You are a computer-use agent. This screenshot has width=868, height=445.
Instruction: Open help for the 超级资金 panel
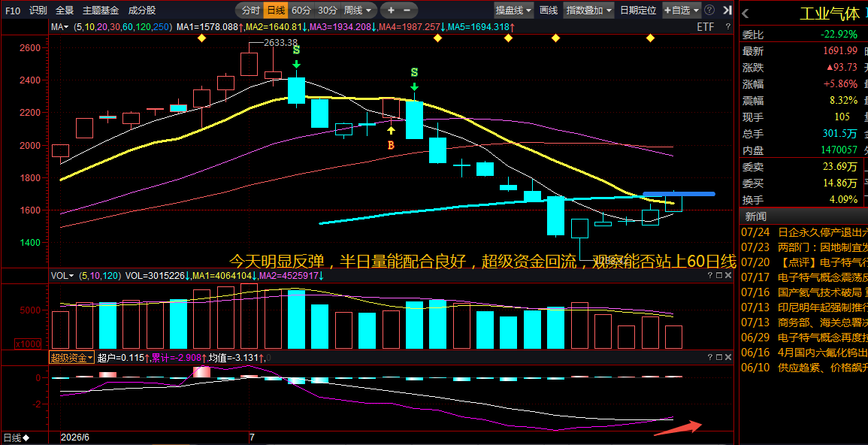click(710, 358)
